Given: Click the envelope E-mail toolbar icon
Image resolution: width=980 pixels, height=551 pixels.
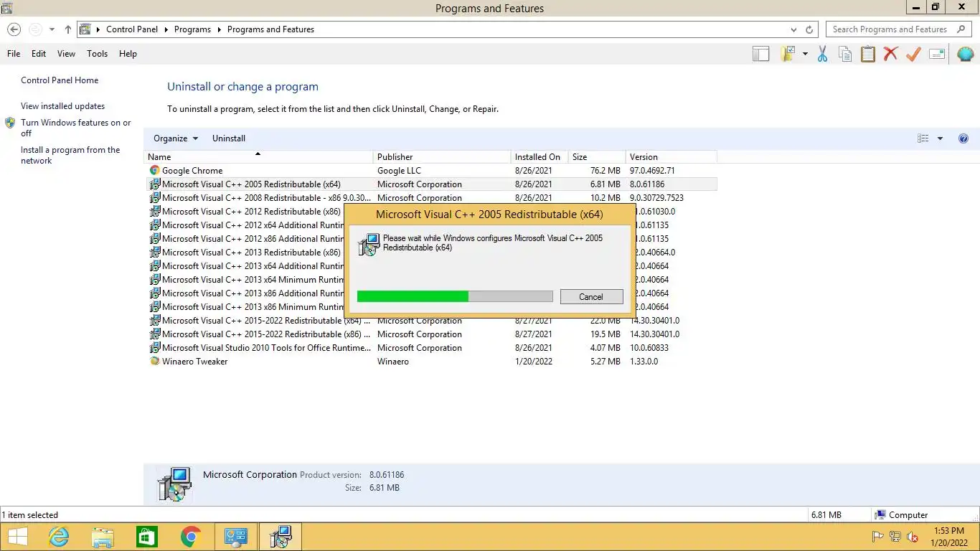Looking at the screenshot, I should tap(937, 54).
